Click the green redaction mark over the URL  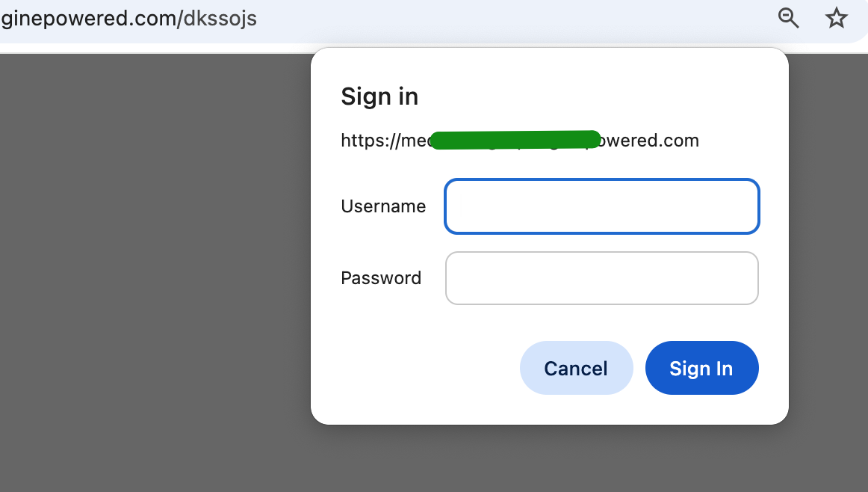(515, 140)
